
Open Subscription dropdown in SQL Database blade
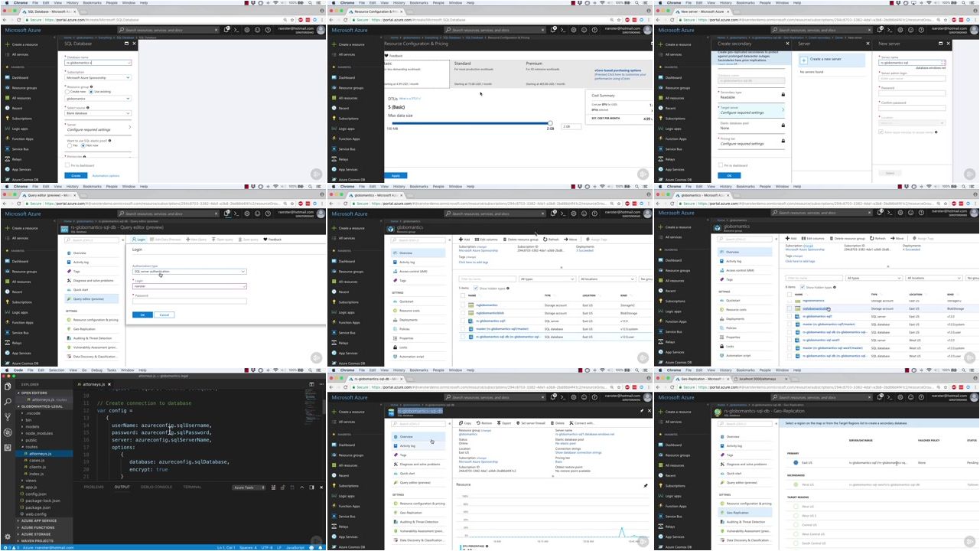point(98,77)
